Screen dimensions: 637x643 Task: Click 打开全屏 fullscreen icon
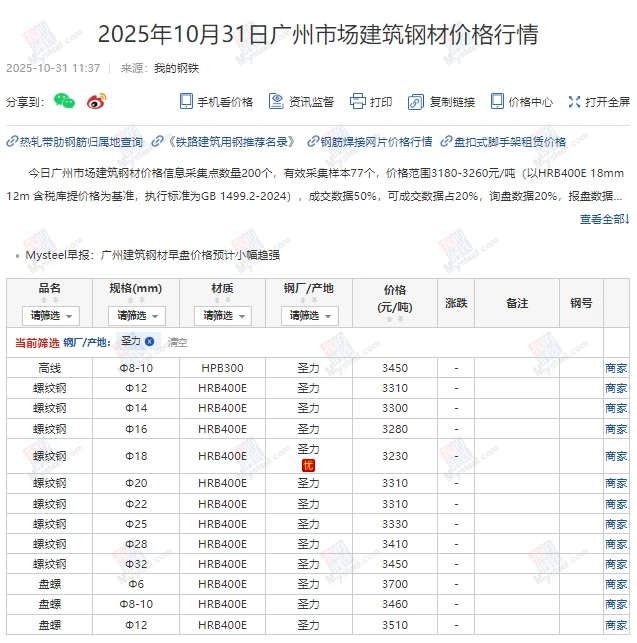click(574, 102)
